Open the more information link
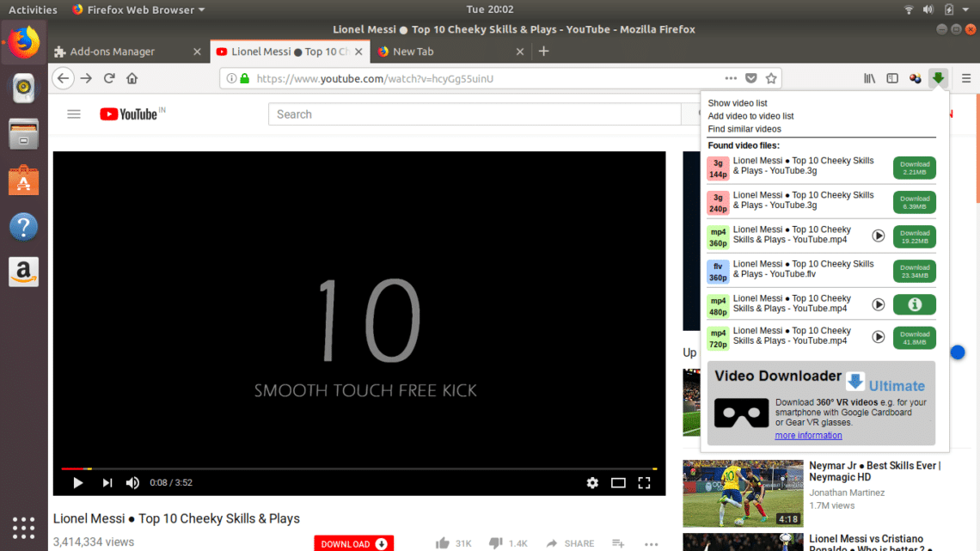This screenshot has height=551, width=980. [808, 436]
